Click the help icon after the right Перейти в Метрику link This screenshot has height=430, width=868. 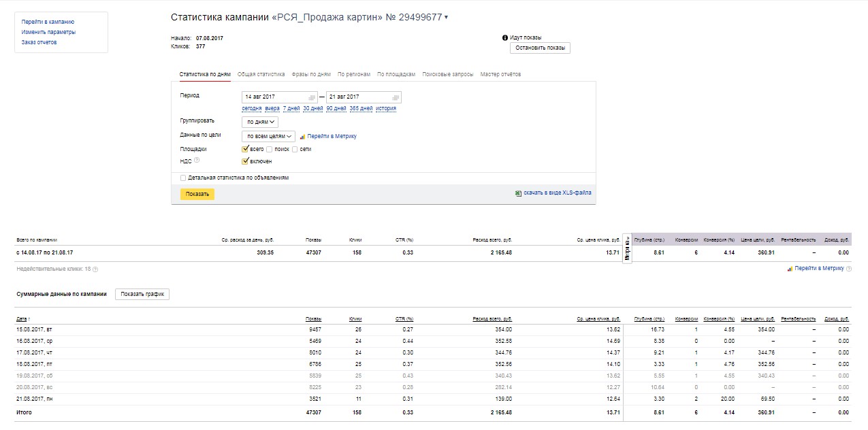tap(848, 269)
